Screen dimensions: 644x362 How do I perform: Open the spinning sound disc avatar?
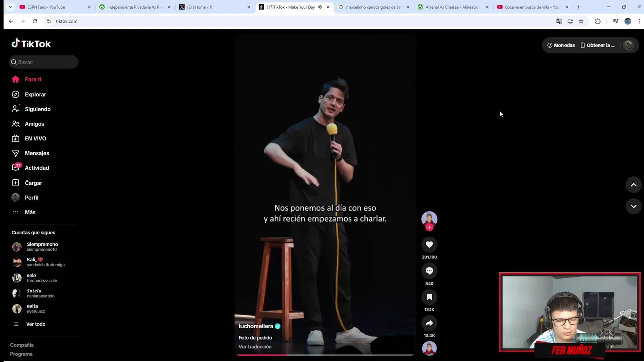tap(429, 348)
